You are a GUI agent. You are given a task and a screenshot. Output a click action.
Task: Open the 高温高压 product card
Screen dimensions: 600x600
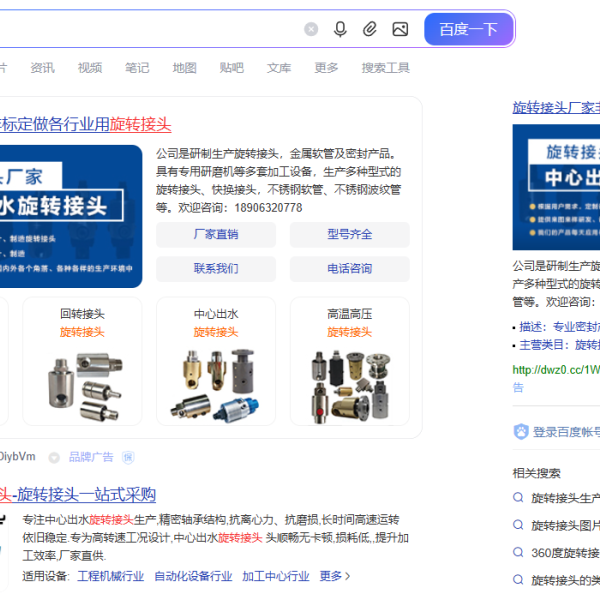coord(349,361)
